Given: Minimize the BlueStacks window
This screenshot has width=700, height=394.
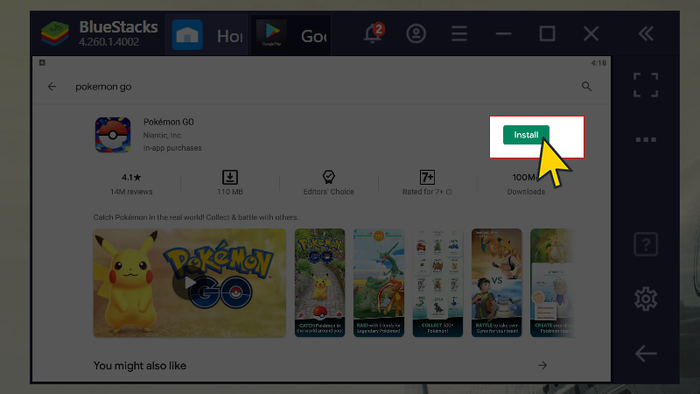Looking at the screenshot, I should (x=503, y=33).
